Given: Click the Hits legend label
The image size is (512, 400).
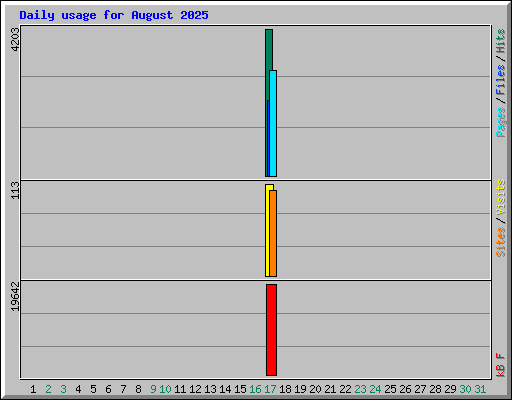Looking at the screenshot, I should tap(501, 41).
